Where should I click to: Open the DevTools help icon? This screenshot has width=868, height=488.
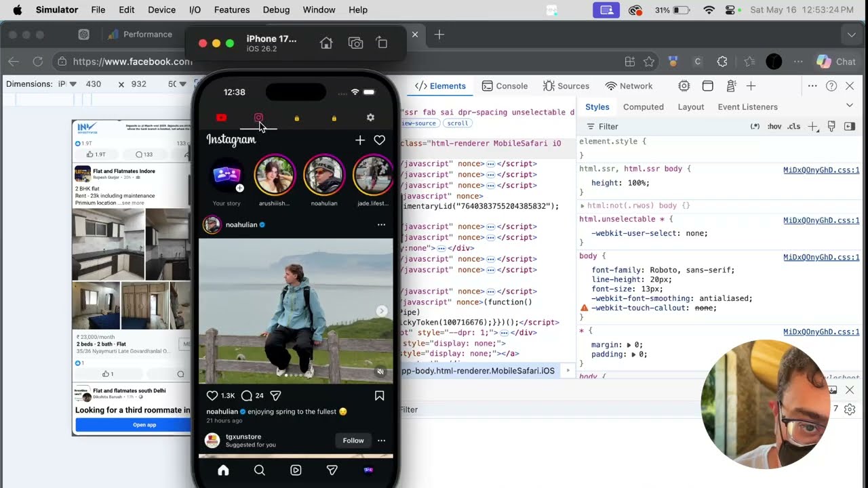831,86
